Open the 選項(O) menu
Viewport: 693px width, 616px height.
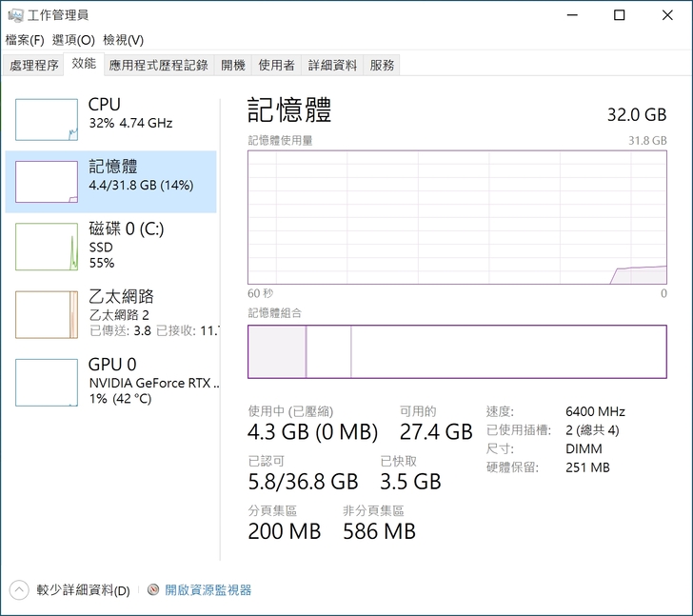[73, 40]
